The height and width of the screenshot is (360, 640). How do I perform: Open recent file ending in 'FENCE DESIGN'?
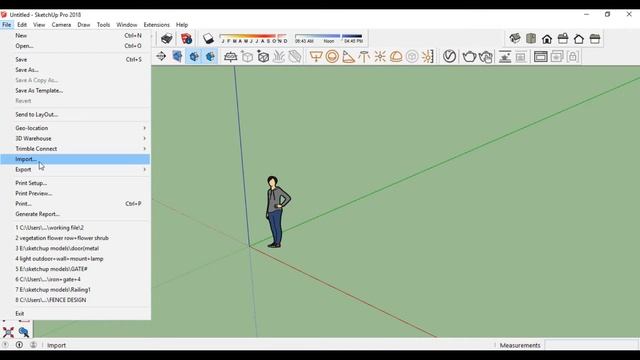tap(75, 300)
